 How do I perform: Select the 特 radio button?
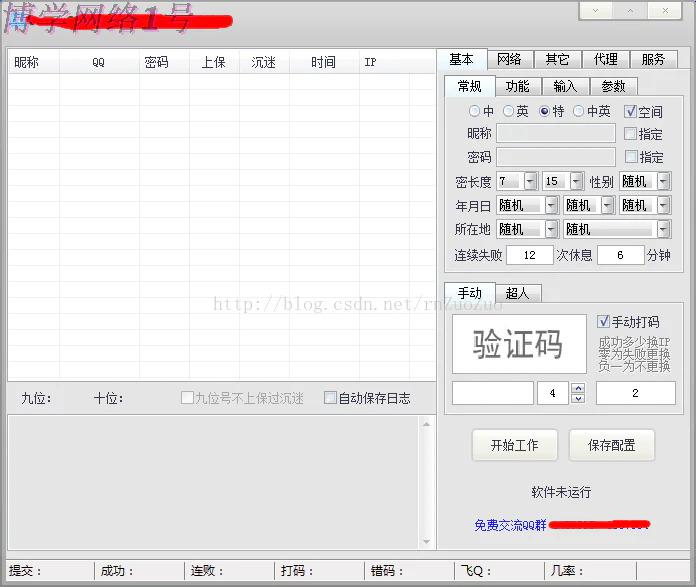[545, 111]
